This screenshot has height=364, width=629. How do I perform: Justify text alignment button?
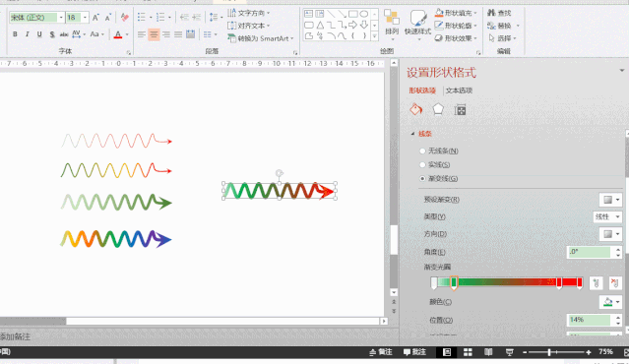coord(178,34)
